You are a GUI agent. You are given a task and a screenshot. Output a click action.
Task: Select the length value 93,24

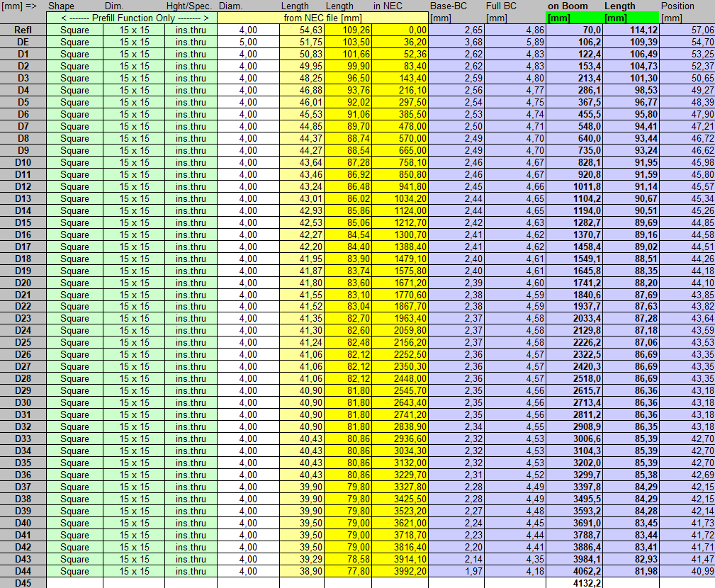[631, 151]
